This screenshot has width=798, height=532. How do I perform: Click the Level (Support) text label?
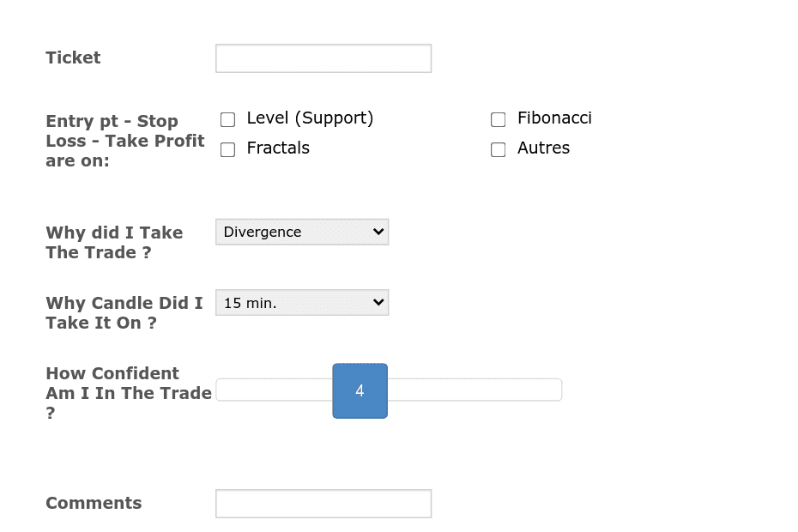(x=310, y=118)
